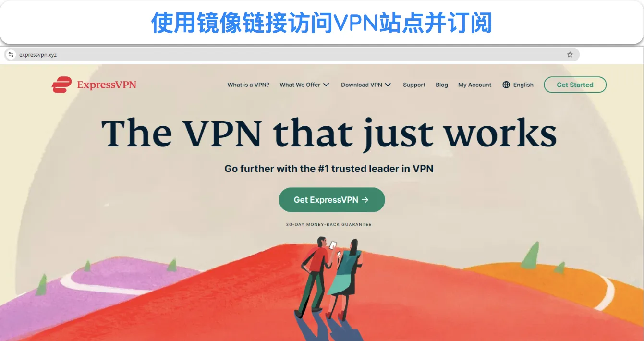
Task: Expand the What We Offer chevron
Action: click(326, 85)
